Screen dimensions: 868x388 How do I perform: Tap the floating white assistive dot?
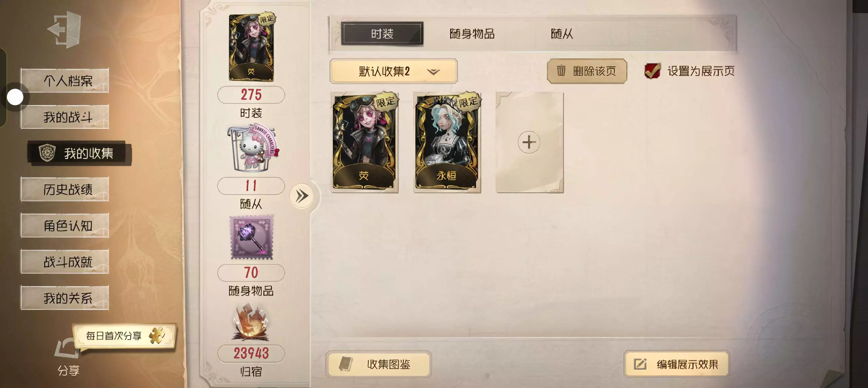pos(15,97)
